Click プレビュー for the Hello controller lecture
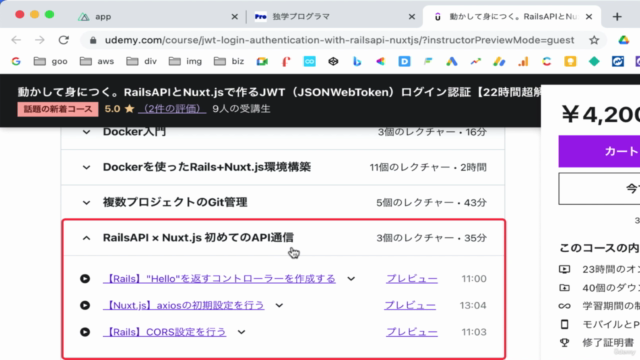Screen dimensions: 640x360 [412, 279]
